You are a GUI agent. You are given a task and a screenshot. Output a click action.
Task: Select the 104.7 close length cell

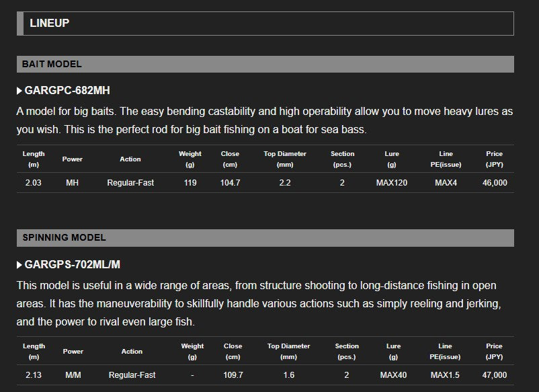click(230, 183)
